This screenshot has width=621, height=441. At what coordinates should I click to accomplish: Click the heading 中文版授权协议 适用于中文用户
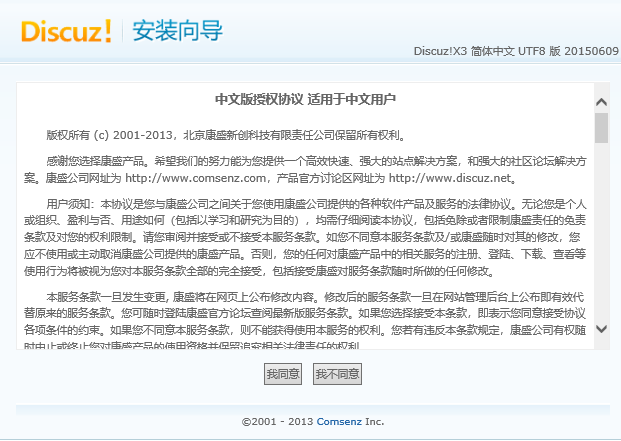[x=305, y=99]
